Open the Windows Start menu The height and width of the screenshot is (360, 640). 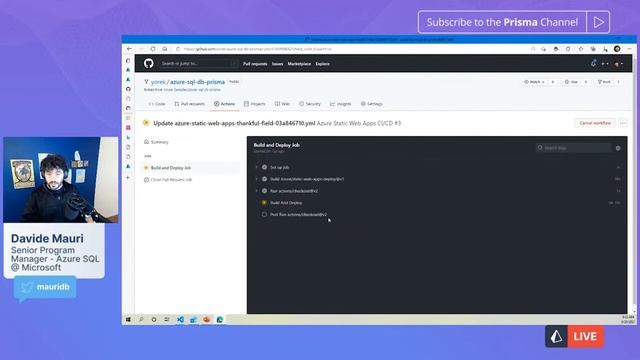[128, 319]
